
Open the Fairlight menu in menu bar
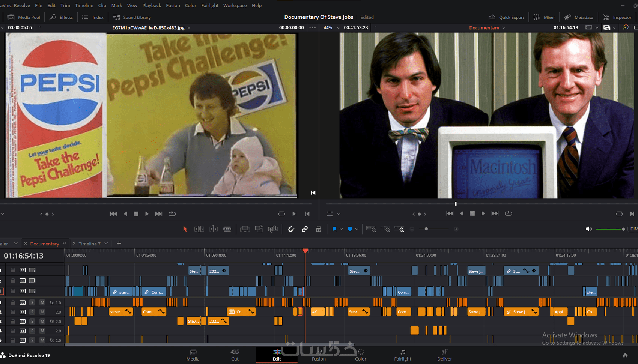[x=210, y=5]
